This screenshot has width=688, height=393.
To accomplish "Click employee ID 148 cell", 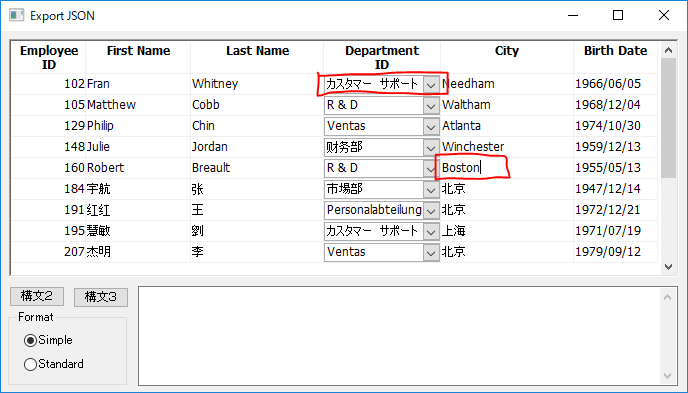I will click(49, 147).
